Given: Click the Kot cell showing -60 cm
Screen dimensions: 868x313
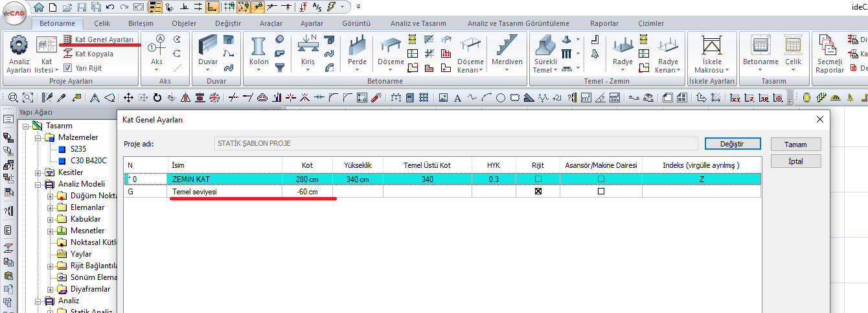Looking at the screenshot, I should click(x=307, y=192).
